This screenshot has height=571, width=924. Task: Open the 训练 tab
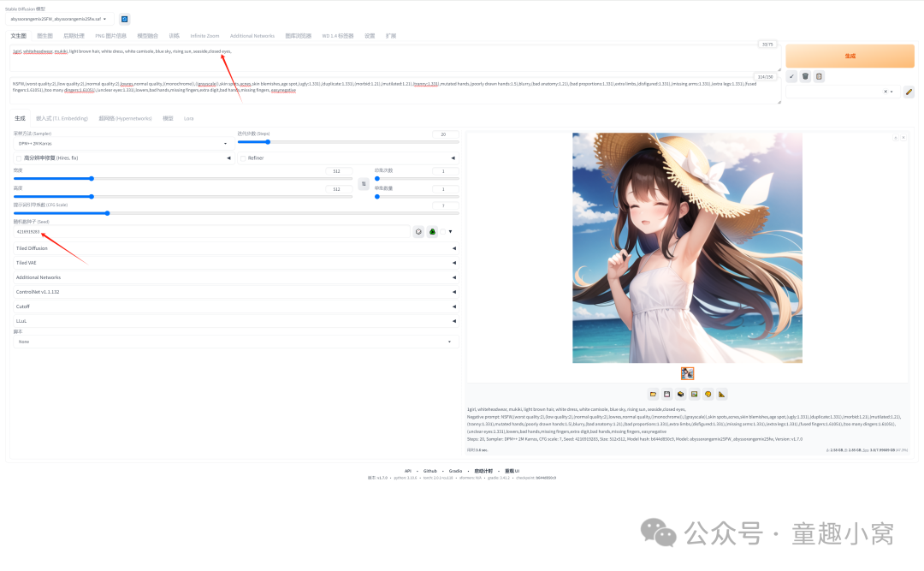(x=174, y=36)
